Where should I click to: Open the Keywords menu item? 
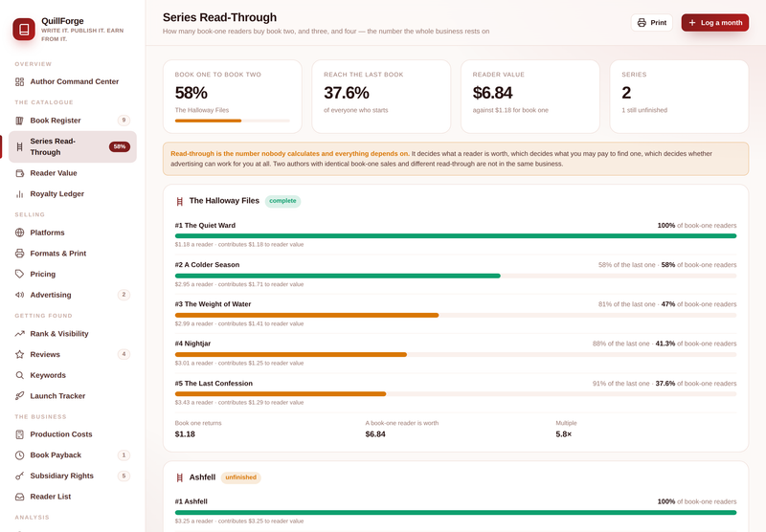(73, 375)
